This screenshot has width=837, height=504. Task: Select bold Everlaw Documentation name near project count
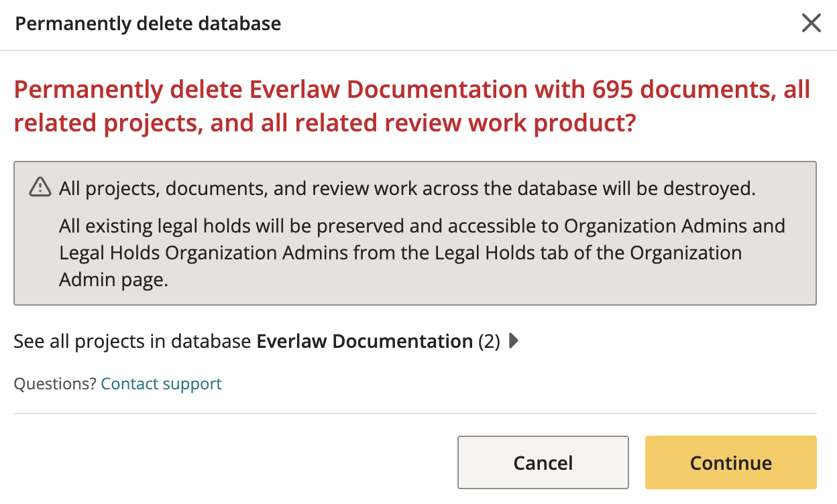coord(365,342)
